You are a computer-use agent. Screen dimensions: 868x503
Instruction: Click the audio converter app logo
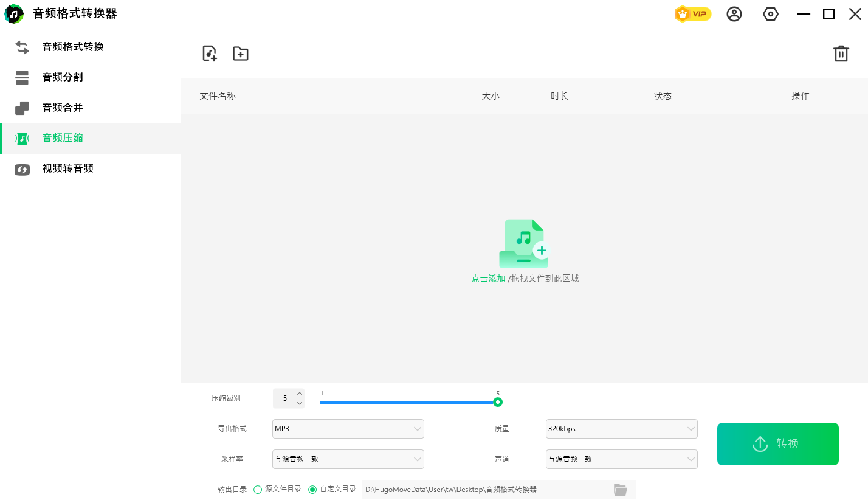[14, 14]
